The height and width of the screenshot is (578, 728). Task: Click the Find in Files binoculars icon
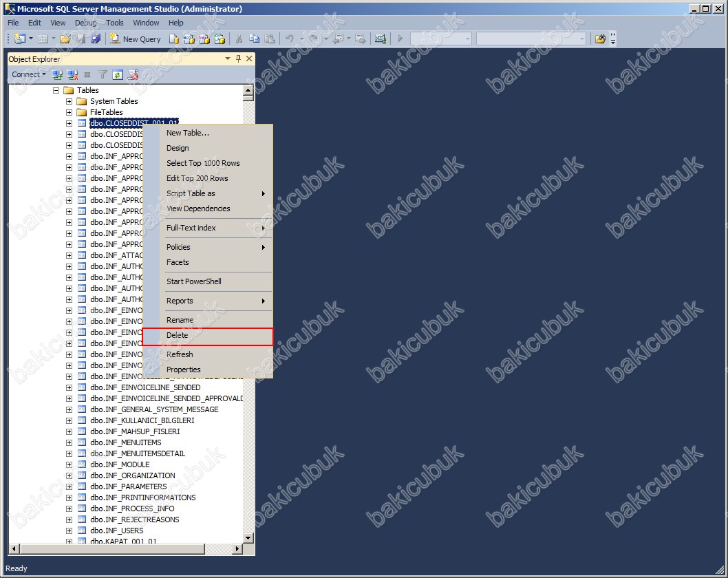pyautogui.click(x=600, y=39)
